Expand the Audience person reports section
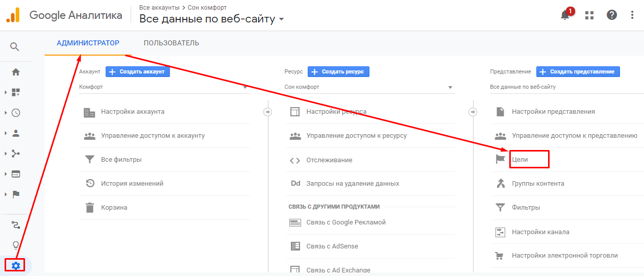Image resolution: width=644 pixels, height=276 pixels. point(15,133)
